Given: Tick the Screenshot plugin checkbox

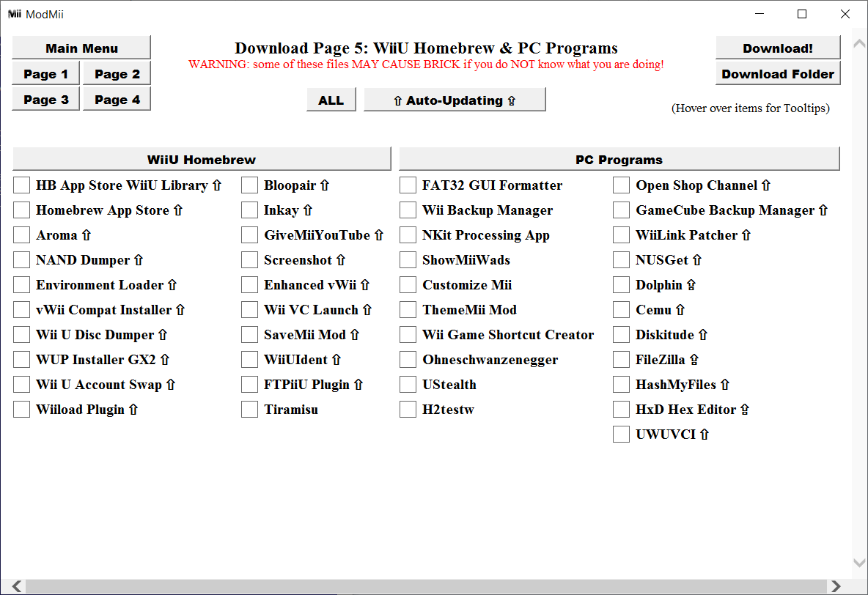Looking at the screenshot, I should (x=250, y=260).
